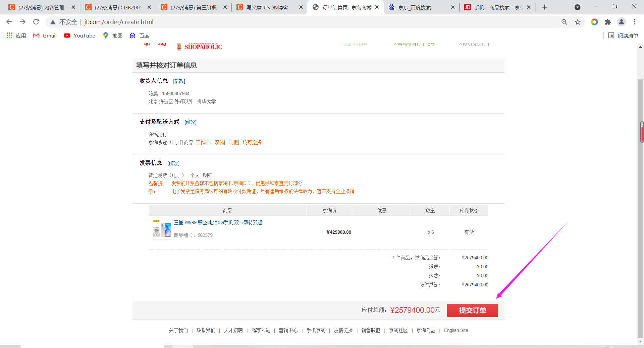
Task: Close the CGB2005 tab
Action: tap(149, 7)
